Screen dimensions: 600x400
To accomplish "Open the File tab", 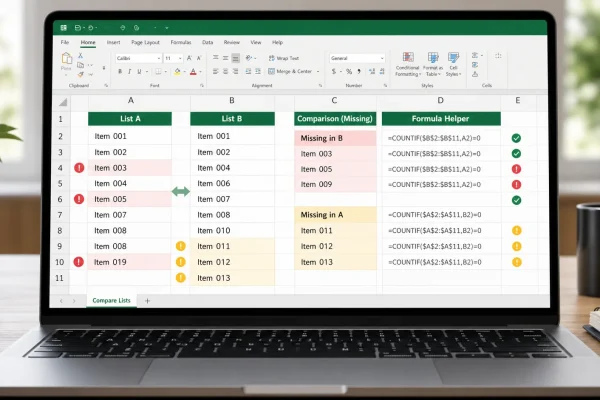I will click(65, 42).
